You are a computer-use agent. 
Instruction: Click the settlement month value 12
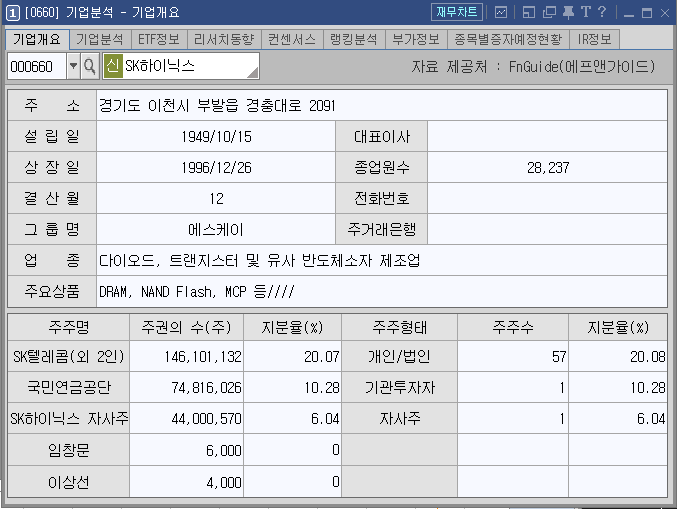point(216,199)
